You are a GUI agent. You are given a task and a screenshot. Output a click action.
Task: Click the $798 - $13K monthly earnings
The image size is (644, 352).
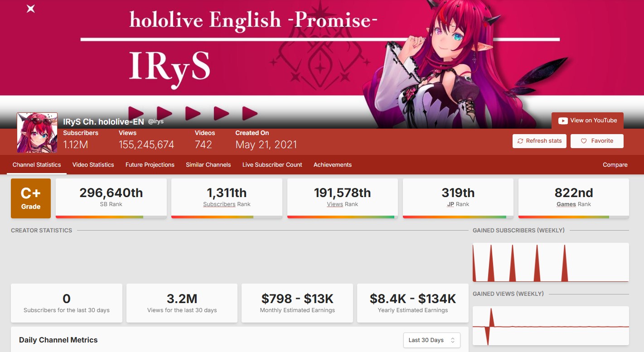(297, 299)
